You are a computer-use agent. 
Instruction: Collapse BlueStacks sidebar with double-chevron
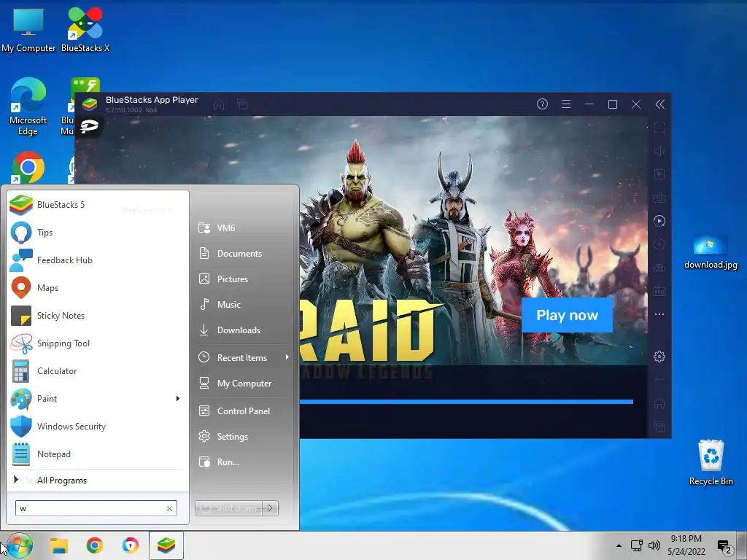659,104
